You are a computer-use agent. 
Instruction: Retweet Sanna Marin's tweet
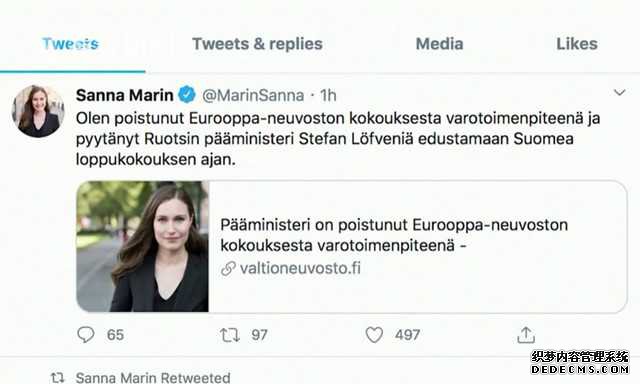click(x=230, y=335)
